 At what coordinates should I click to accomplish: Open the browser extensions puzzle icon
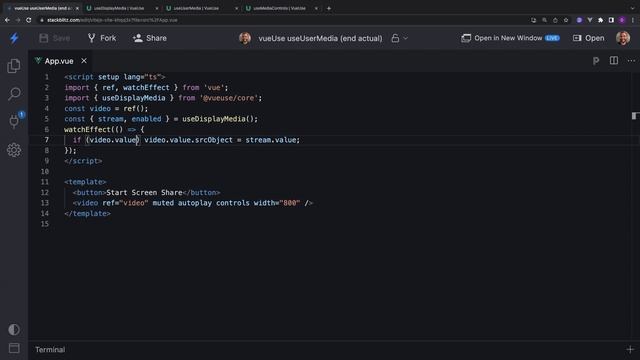coord(600,20)
